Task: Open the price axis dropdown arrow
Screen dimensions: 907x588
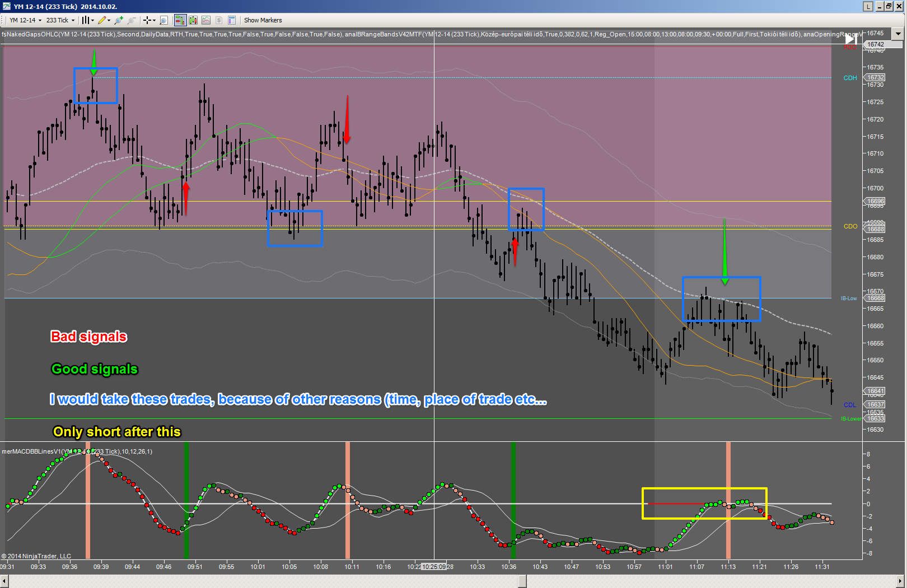Action: [899, 34]
